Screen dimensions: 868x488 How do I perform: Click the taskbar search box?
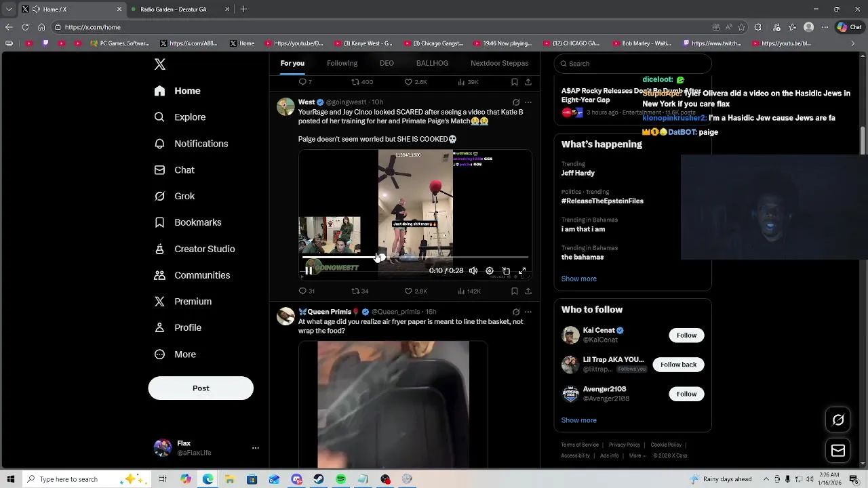(87, 479)
